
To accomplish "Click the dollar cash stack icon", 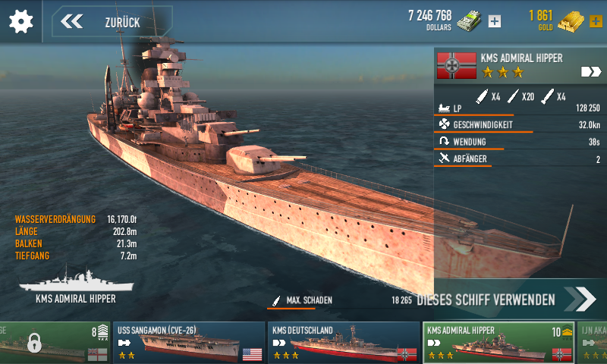I will pyautogui.click(x=469, y=21).
